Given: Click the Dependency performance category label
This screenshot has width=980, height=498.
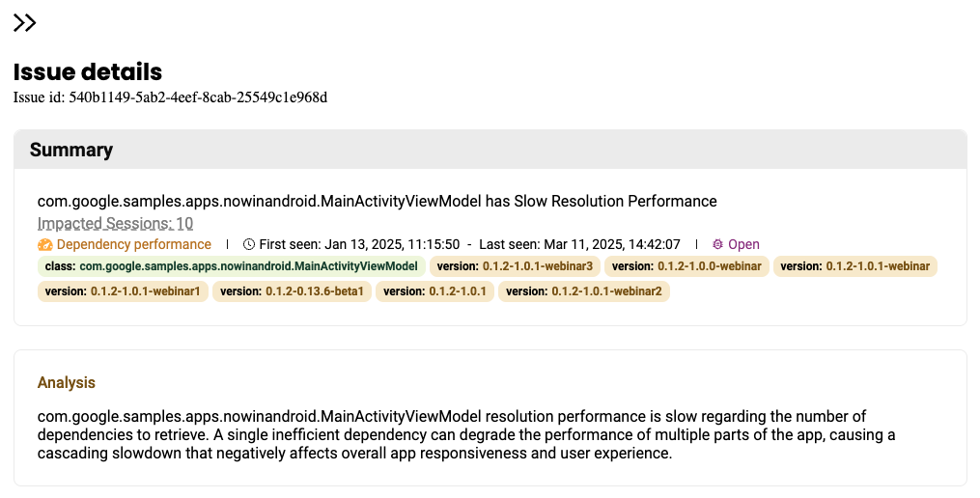Looking at the screenshot, I should (x=133, y=244).
